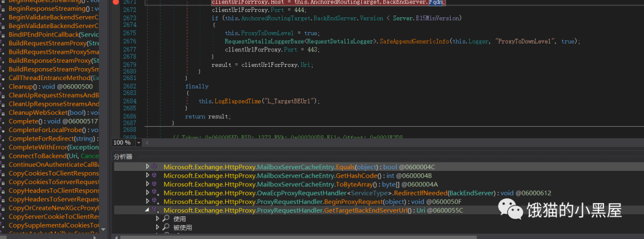
Task: Click the magnifier icon next to 被使用
Action: [166, 227]
